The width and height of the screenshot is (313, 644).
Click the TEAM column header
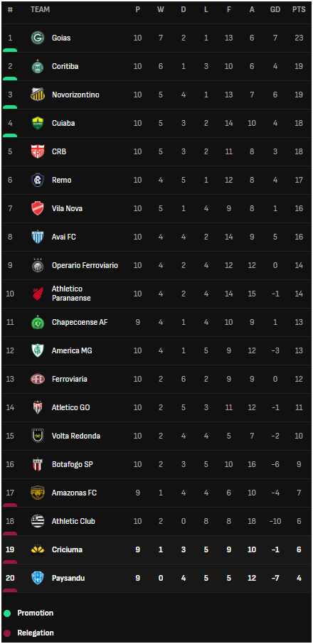click(x=41, y=9)
